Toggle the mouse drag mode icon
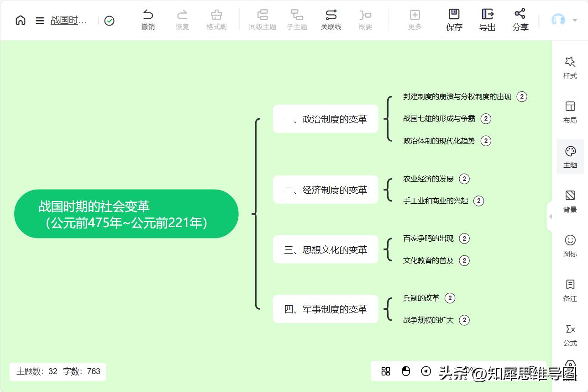 [x=406, y=371]
